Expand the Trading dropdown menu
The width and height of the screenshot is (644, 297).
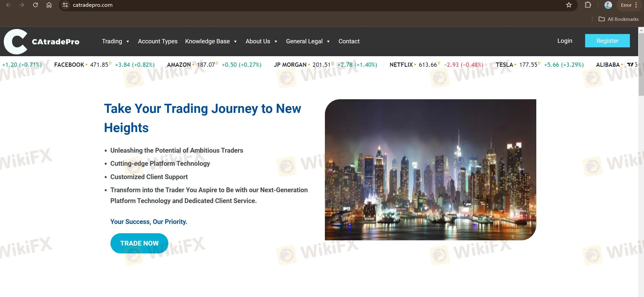tap(116, 41)
